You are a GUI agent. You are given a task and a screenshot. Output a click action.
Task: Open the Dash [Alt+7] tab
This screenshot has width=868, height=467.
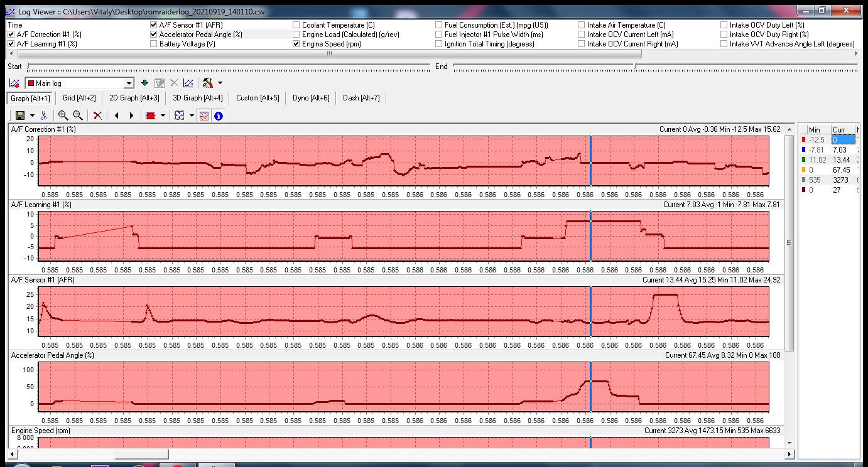click(x=361, y=98)
